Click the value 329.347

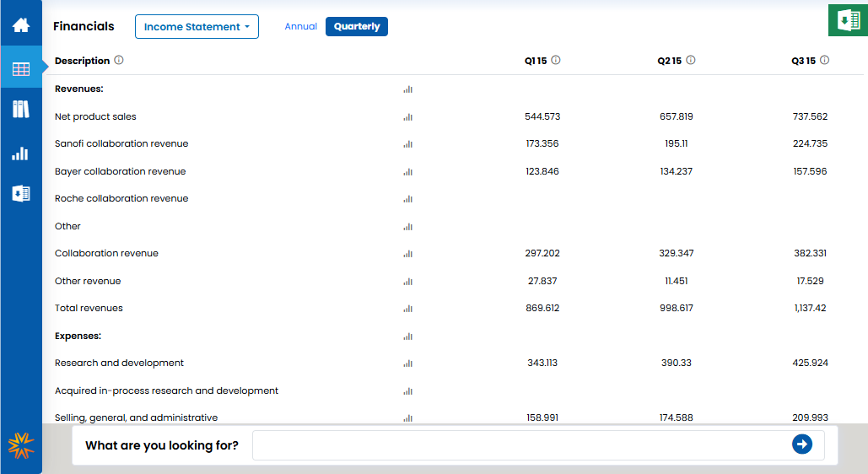[x=677, y=253]
